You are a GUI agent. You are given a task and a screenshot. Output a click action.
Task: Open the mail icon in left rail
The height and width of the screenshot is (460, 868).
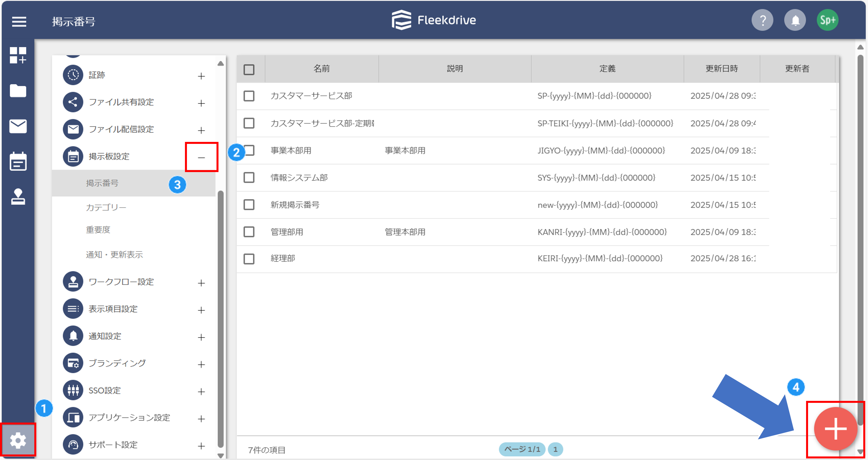[18, 126]
